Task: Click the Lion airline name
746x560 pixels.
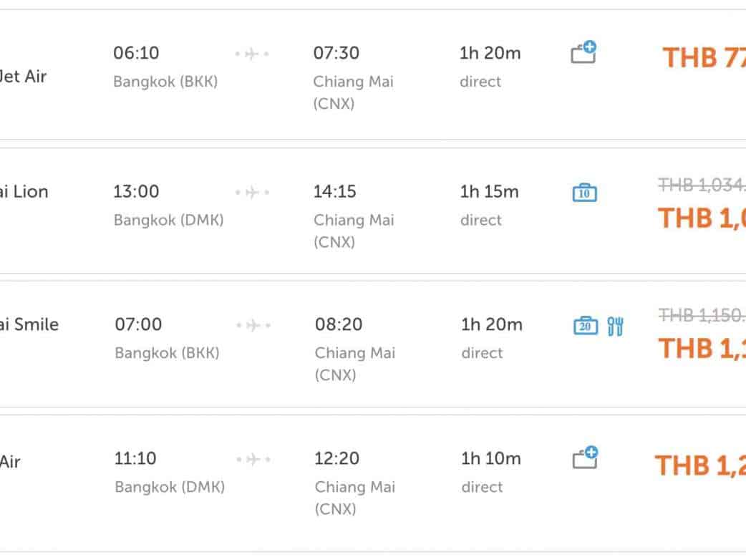Action: 24,192
